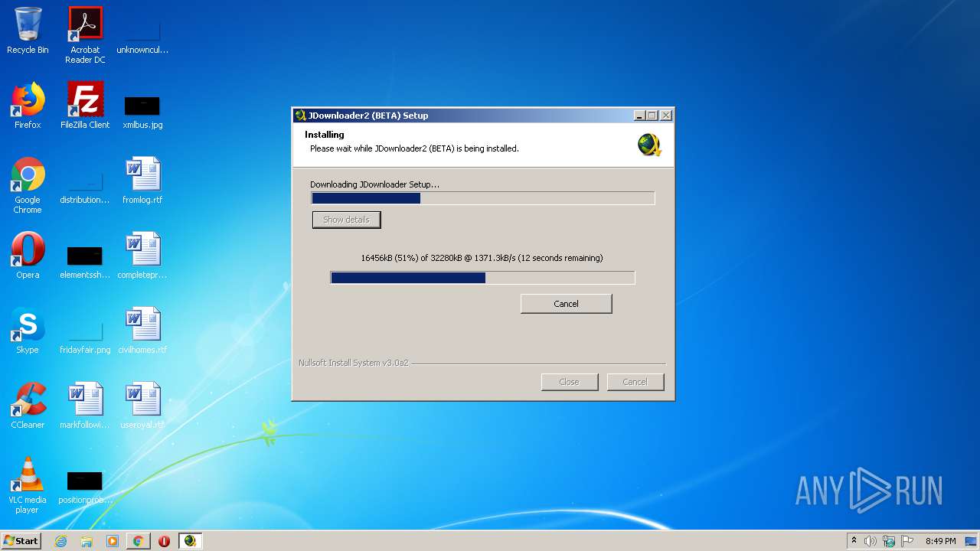Open civilhomes.rtf document
The height and width of the screenshot is (551, 980).
tap(142, 331)
